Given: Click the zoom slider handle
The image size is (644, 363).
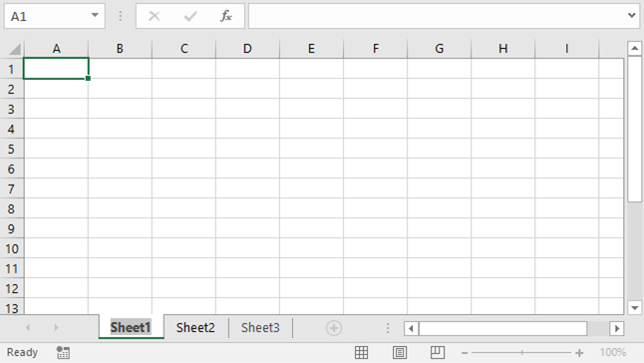Looking at the screenshot, I should click(x=522, y=353).
